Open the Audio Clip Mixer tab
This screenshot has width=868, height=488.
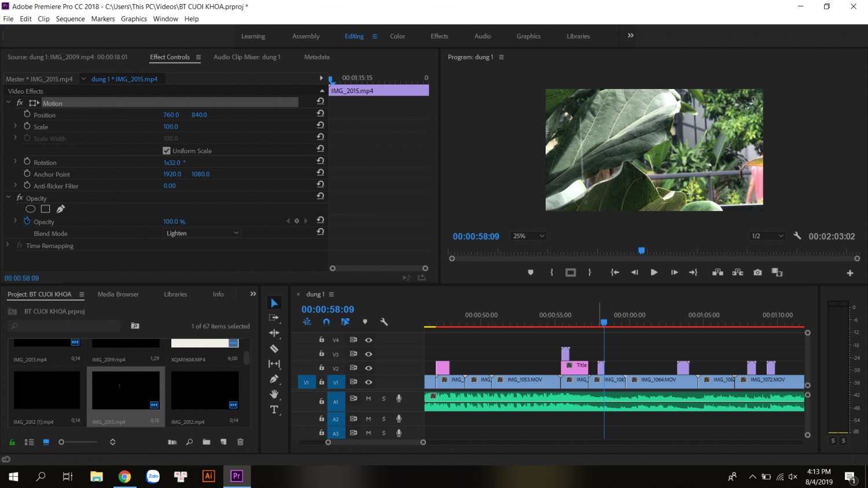pos(247,57)
